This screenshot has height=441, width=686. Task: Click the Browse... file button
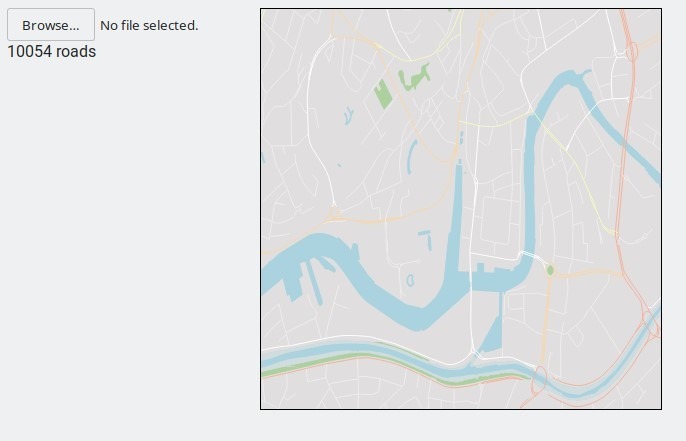point(51,25)
